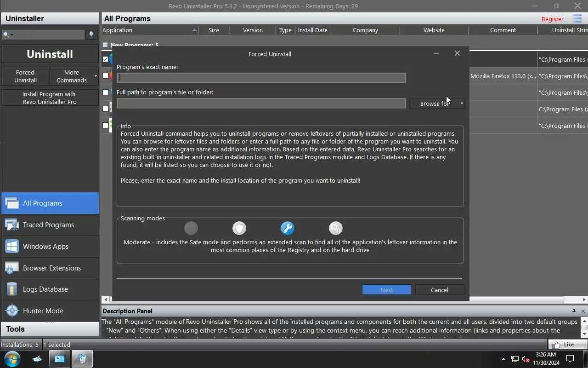Open Browser Extensions via its icon

point(11,268)
